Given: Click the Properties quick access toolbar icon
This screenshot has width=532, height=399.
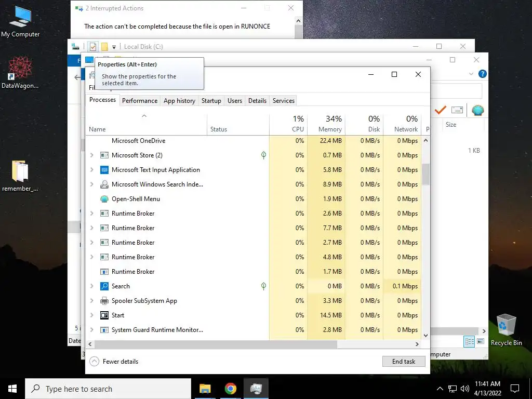Looking at the screenshot, I should tap(93, 46).
